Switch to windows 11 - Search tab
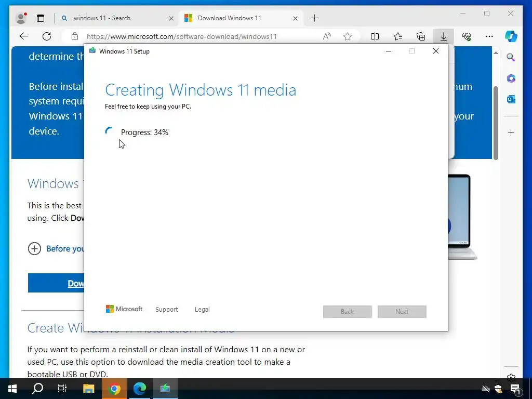Image resolution: width=532 pixels, height=399 pixels. click(x=117, y=18)
